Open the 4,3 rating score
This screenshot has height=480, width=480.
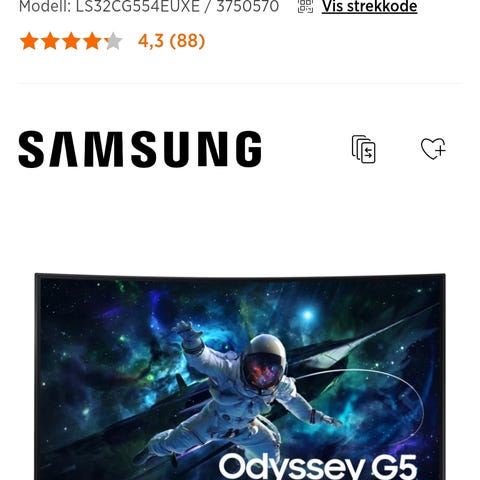point(151,41)
